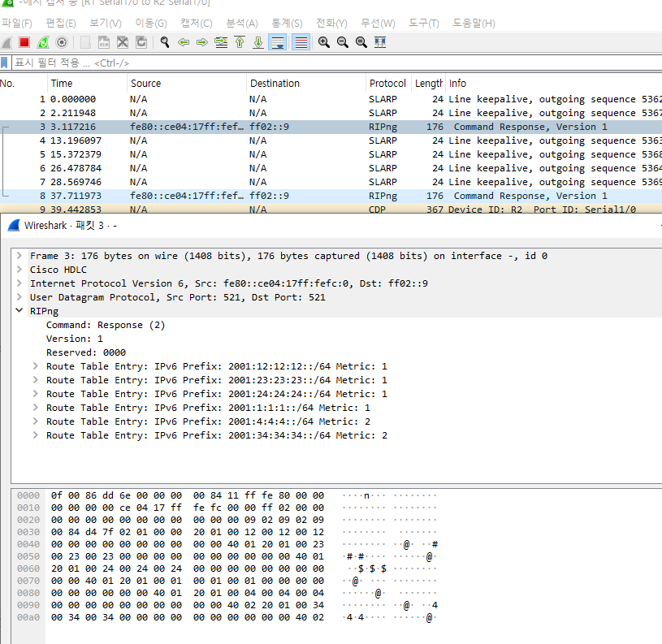Open the 분석(A) menu

pos(242,24)
